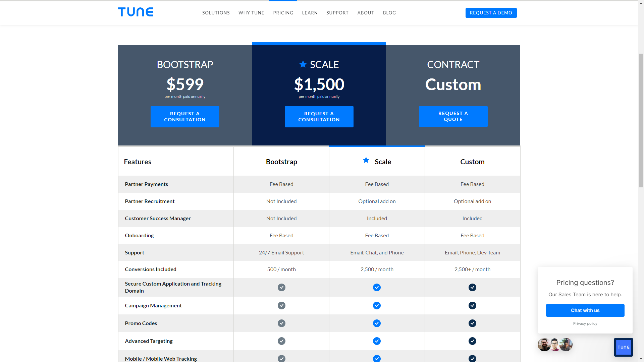Click Scale check icon for Promo Codes
Screen dimensions: 644x362
377,323
